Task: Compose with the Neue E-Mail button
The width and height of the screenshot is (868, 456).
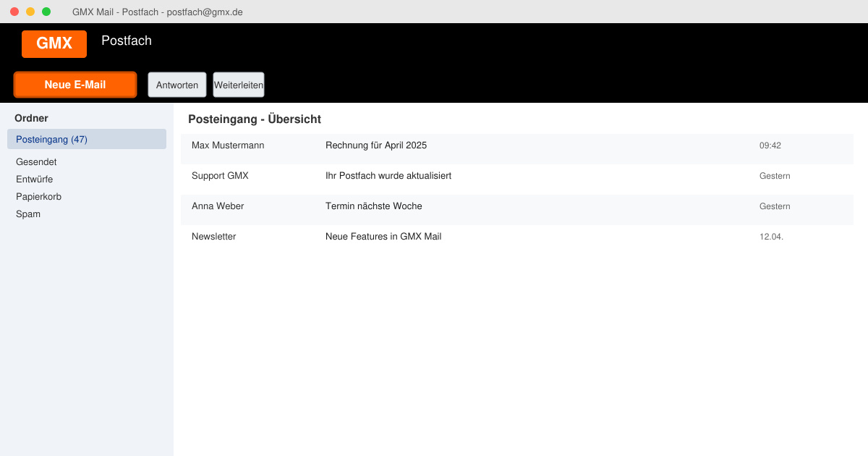Action: (x=75, y=85)
